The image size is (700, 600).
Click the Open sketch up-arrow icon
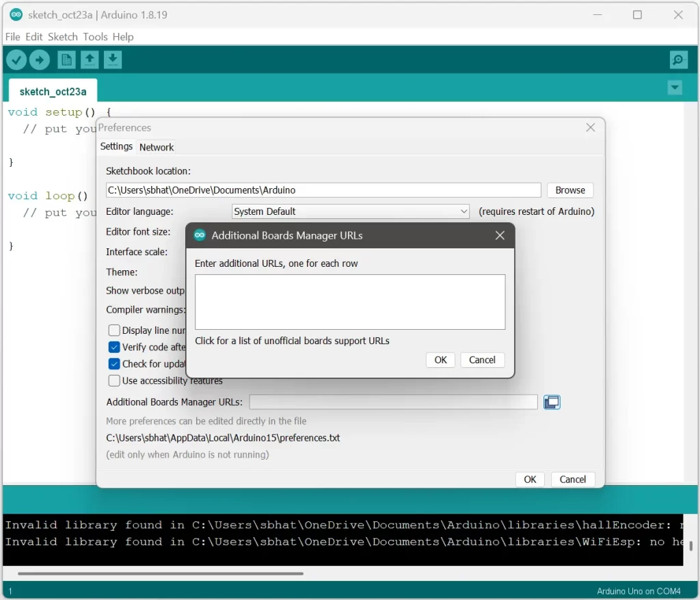90,60
